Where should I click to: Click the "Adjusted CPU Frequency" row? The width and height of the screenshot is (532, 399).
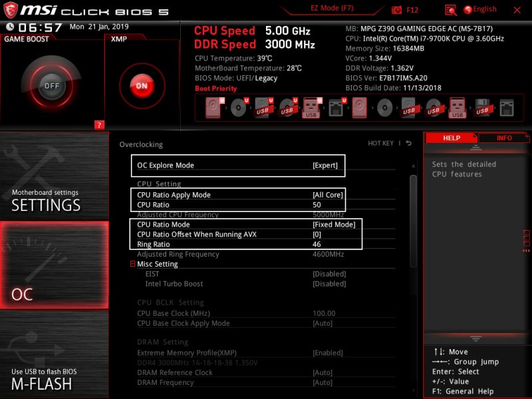click(266, 215)
